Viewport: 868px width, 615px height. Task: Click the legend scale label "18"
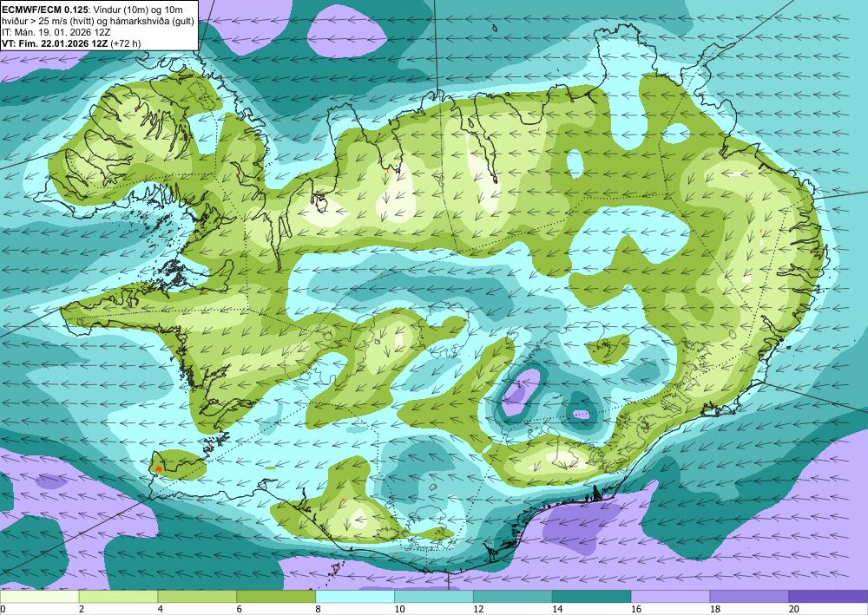point(714,609)
